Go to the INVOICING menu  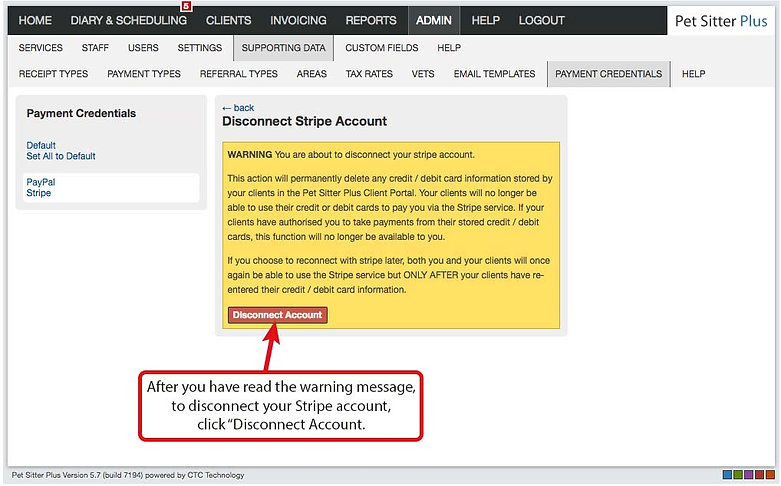pyautogui.click(x=298, y=20)
